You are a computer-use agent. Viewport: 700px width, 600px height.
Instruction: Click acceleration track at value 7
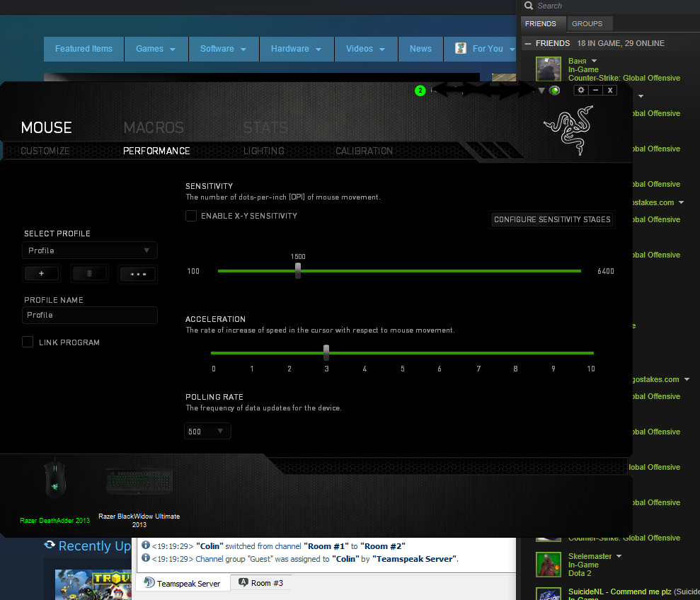click(x=478, y=352)
